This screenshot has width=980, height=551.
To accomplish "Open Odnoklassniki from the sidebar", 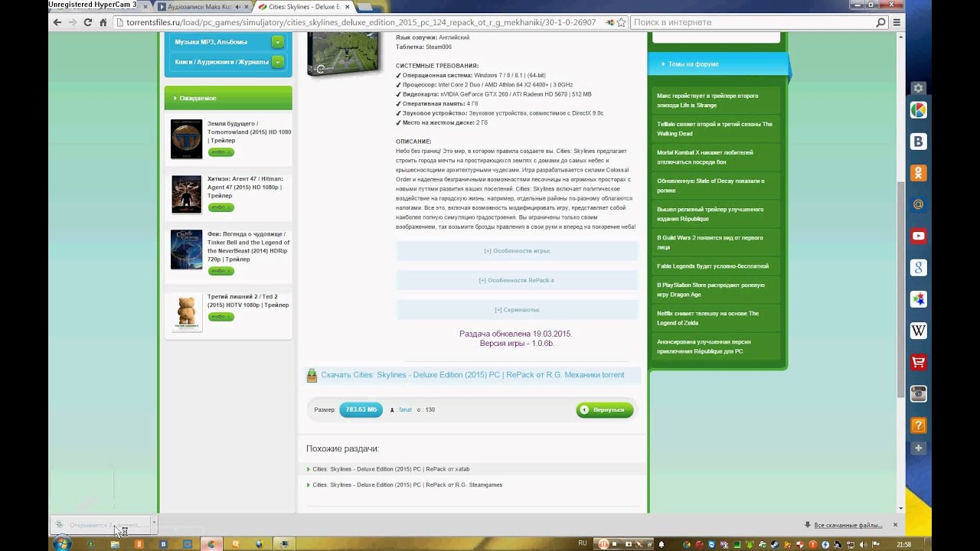I will click(919, 173).
